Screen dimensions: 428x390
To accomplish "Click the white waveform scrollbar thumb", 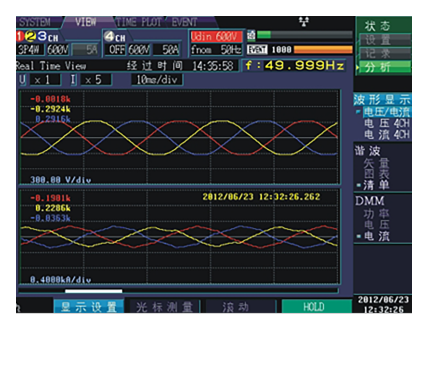I will (x=94, y=291).
